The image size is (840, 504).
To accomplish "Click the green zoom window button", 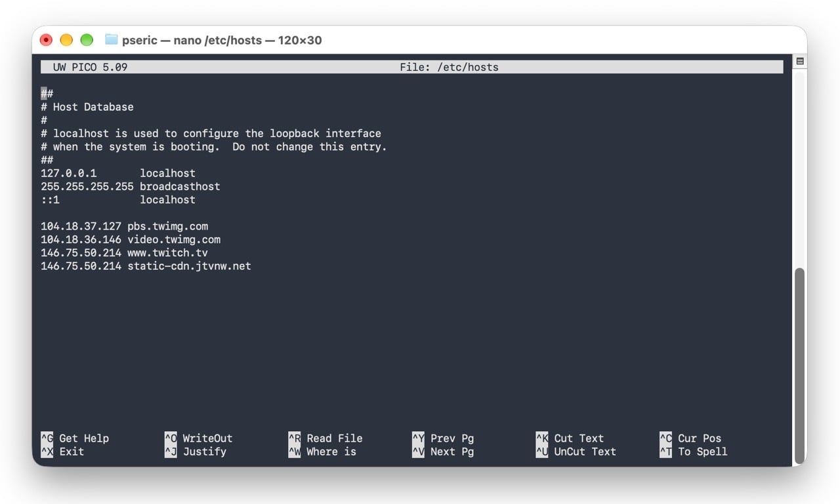I will click(87, 40).
